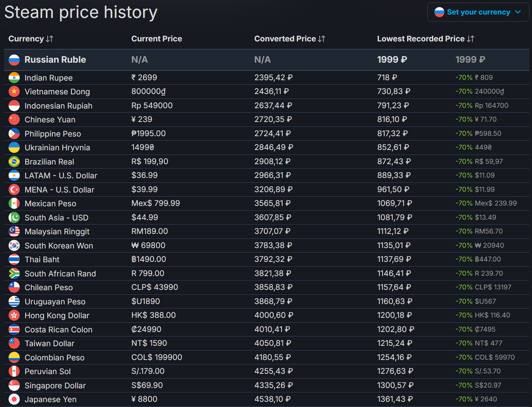
Task: Click the Ukrainian Hryvnia flag icon
Action: 14,148
